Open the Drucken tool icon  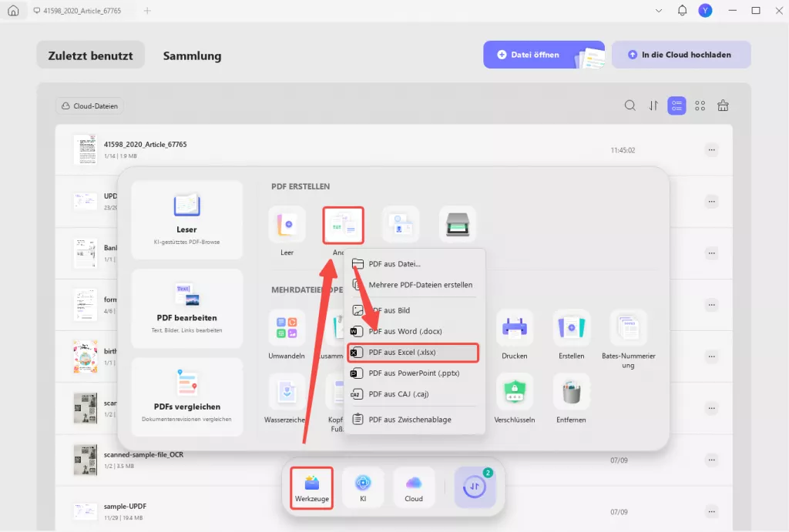coord(514,328)
